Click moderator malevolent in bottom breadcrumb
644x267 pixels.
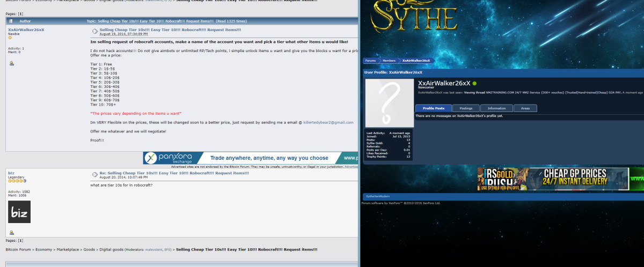point(155,249)
